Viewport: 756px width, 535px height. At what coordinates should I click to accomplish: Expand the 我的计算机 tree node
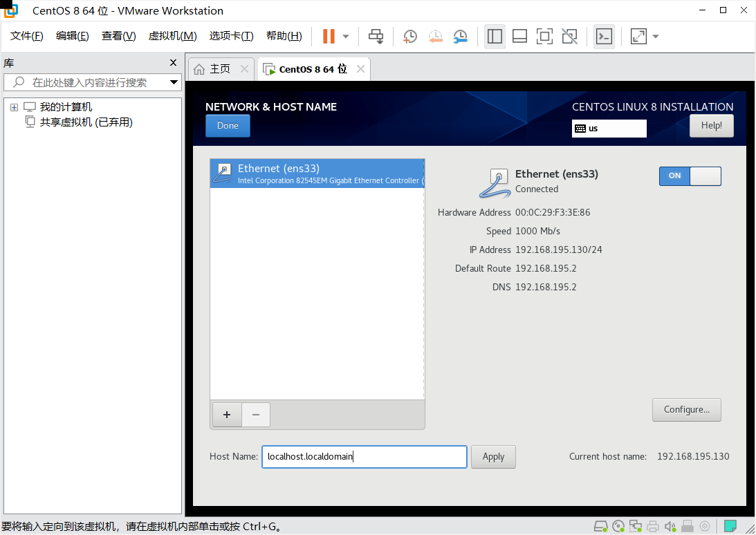14,107
